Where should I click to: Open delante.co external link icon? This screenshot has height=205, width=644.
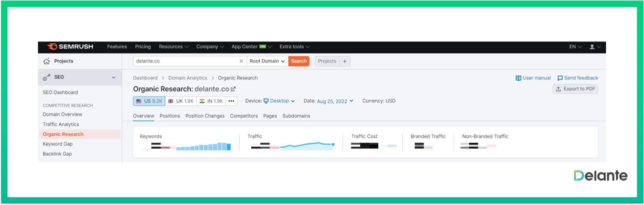point(233,89)
